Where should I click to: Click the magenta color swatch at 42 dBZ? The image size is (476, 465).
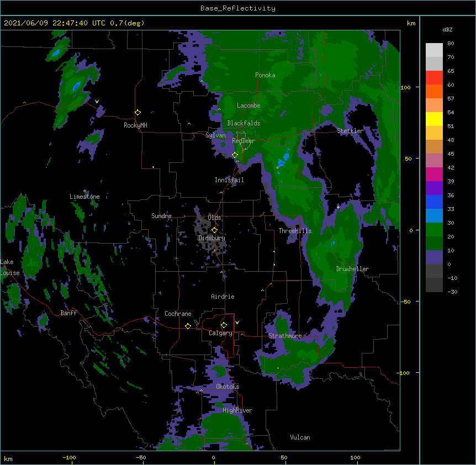[434, 174]
